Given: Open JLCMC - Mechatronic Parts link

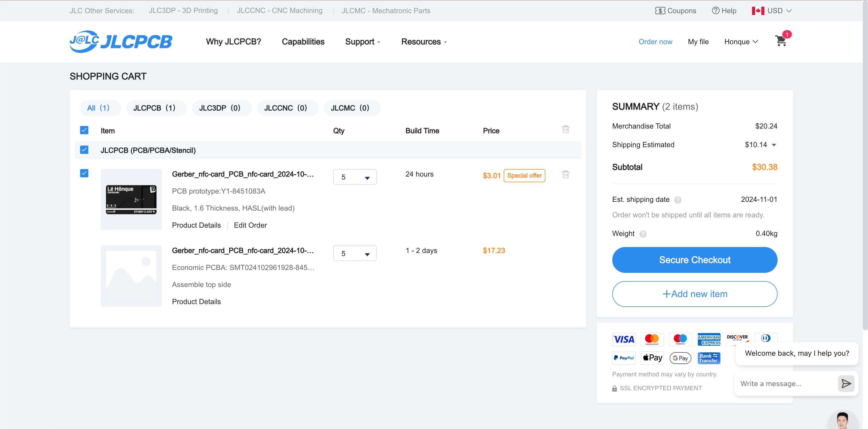Looking at the screenshot, I should click(x=386, y=11).
